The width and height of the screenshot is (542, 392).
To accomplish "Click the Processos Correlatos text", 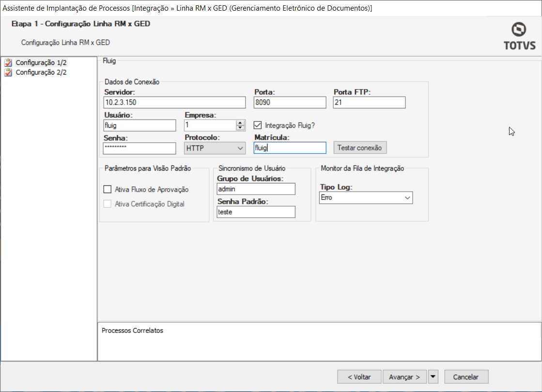I will [x=132, y=331].
